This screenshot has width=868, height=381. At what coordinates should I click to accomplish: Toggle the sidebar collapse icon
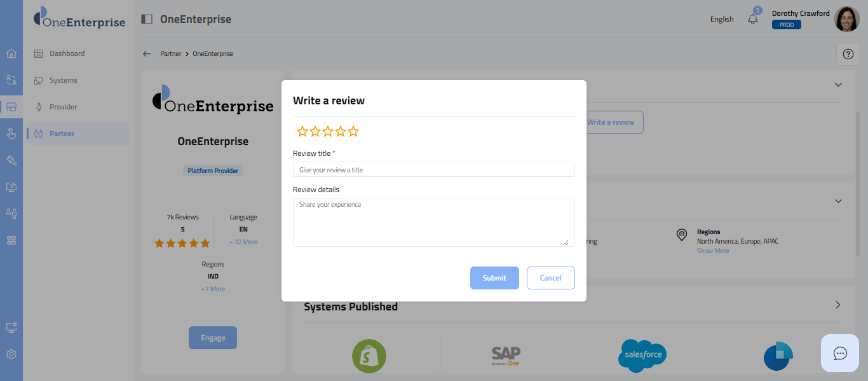pyautogui.click(x=147, y=19)
